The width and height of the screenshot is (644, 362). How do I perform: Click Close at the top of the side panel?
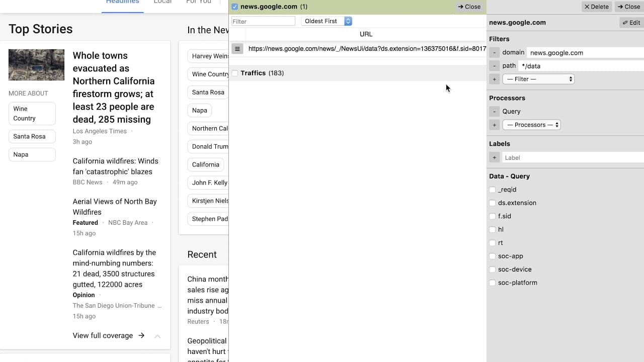click(x=629, y=7)
